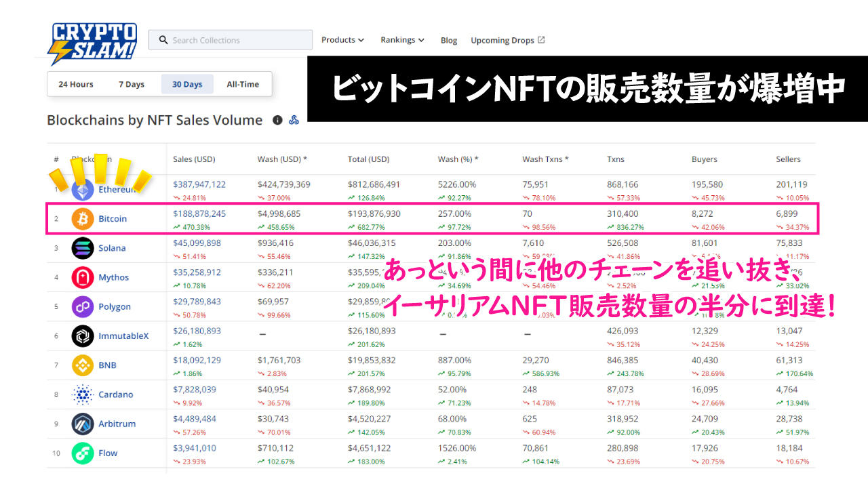
Task: Click Flow sales value $3,941,010
Action: pos(195,448)
